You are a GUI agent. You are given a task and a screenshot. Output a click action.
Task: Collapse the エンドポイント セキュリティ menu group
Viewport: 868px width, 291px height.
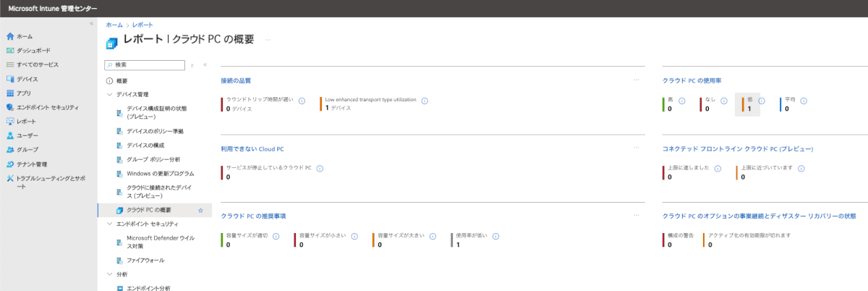[x=110, y=224]
